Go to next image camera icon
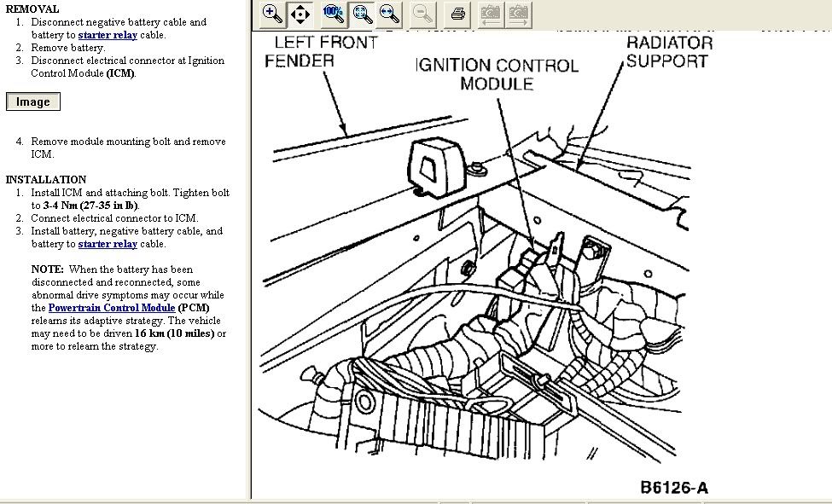 tap(518, 14)
